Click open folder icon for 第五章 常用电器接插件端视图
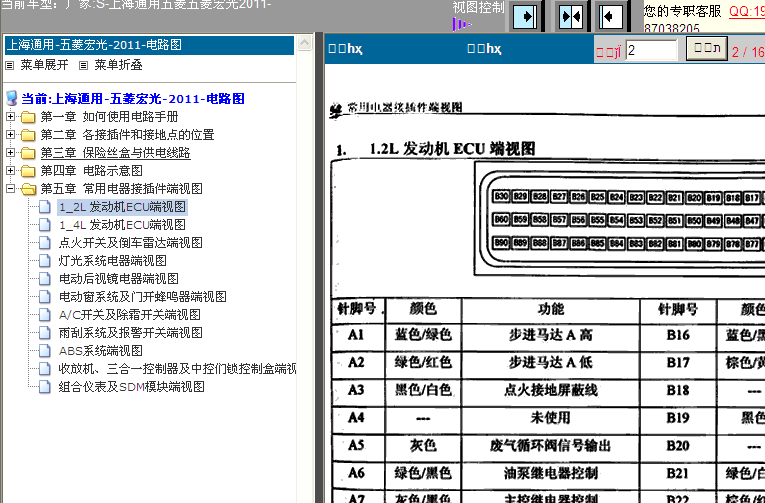 pos(29,189)
